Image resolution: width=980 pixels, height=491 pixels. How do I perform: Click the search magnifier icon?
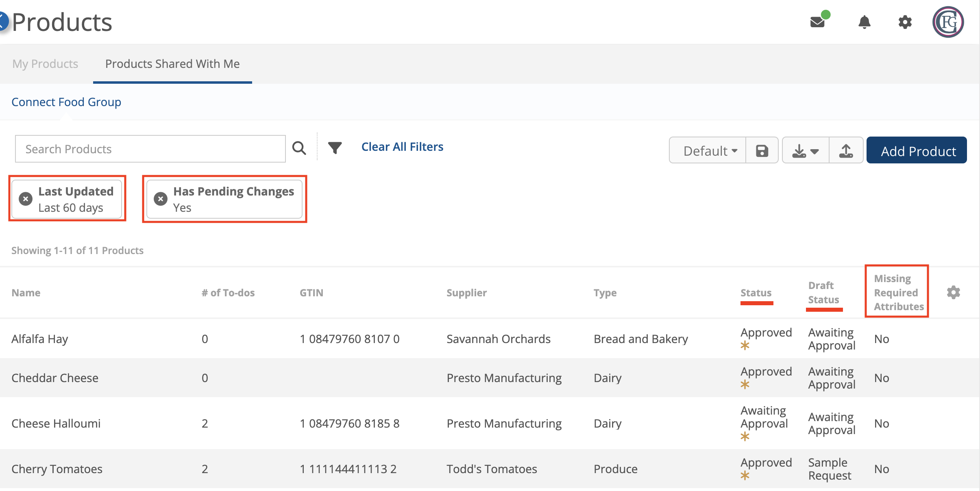(x=299, y=148)
